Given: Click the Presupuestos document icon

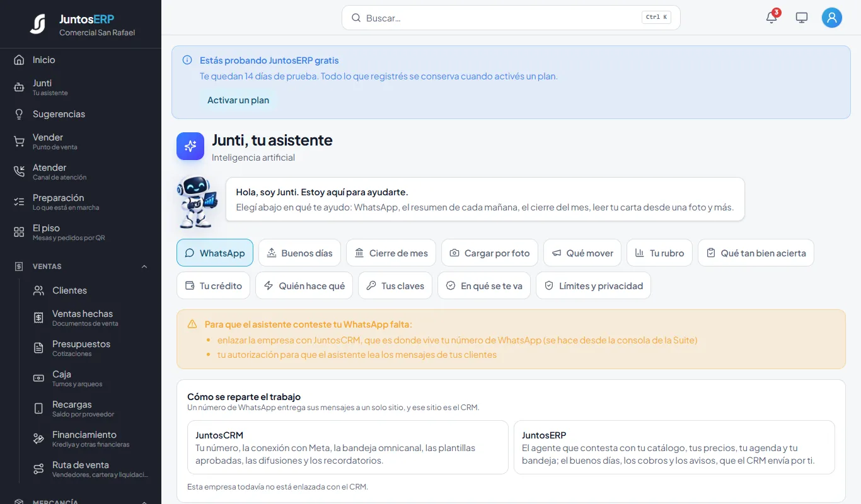Looking at the screenshot, I should click(x=38, y=348).
